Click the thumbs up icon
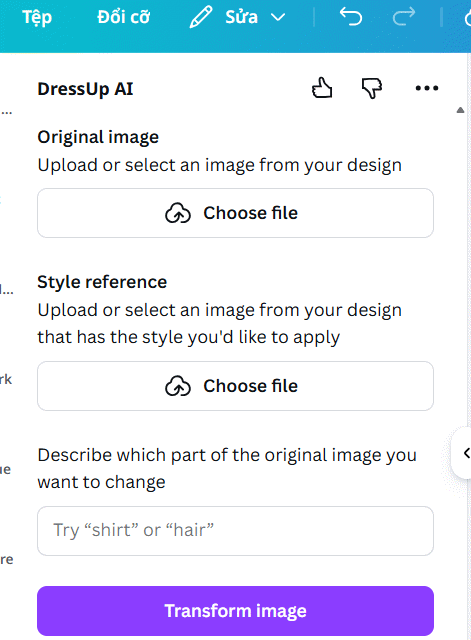 (x=322, y=88)
